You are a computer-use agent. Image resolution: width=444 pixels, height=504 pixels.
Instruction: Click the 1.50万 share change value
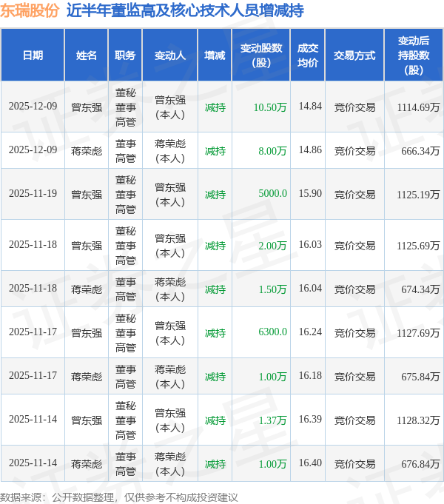click(272, 289)
